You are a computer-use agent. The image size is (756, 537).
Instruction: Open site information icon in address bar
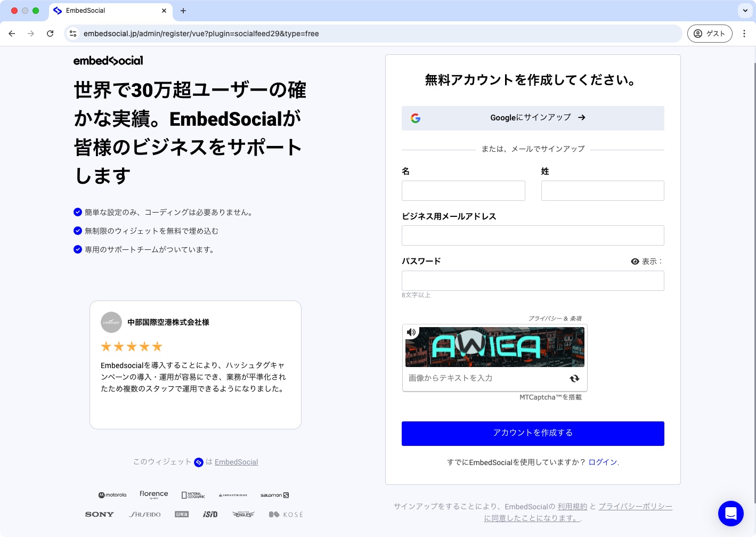click(x=74, y=34)
